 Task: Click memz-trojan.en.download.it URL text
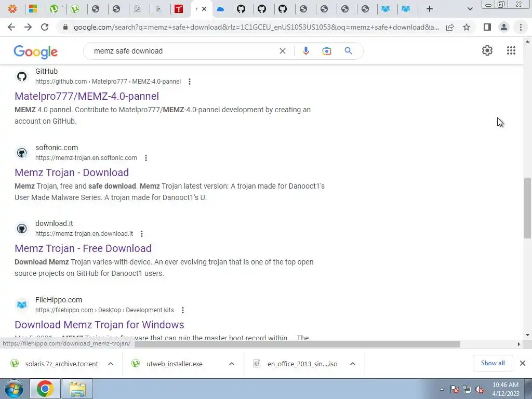[x=84, y=234]
